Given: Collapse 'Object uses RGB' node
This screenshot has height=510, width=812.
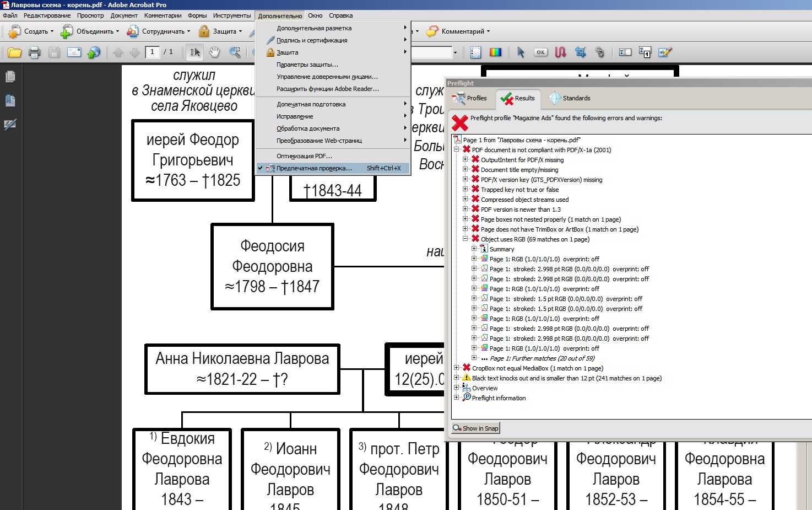Looking at the screenshot, I should (465, 239).
